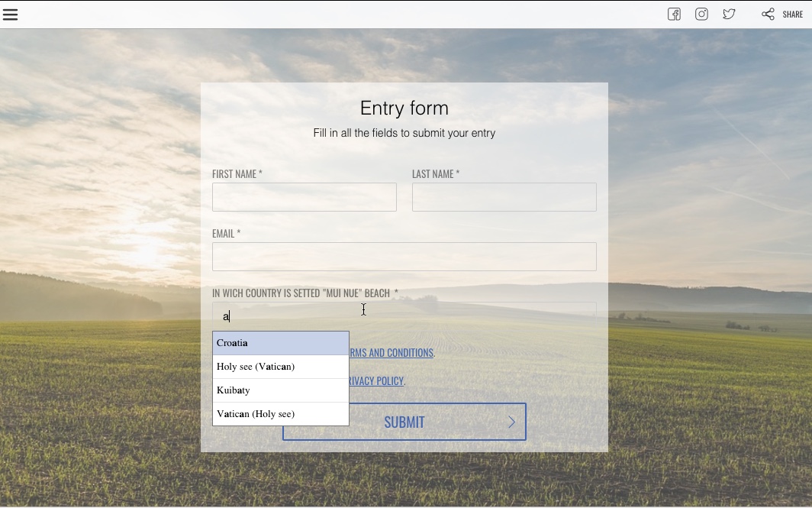Open the hamburger menu

coord(11,15)
